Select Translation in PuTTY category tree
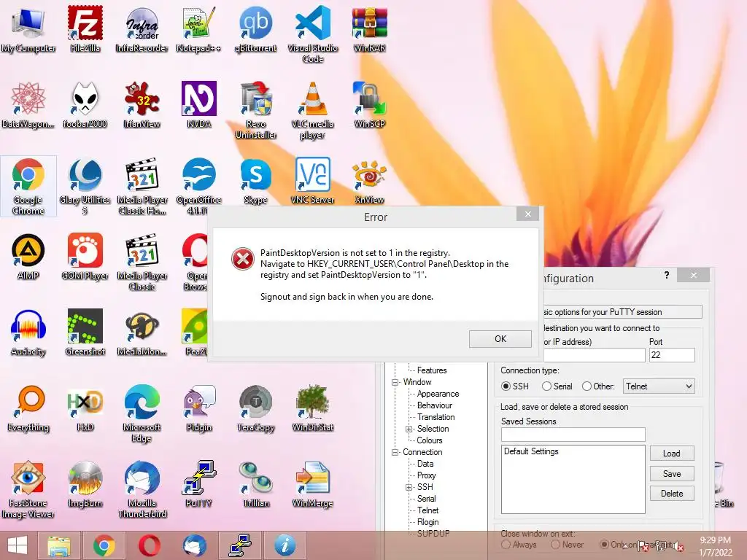 436,417
